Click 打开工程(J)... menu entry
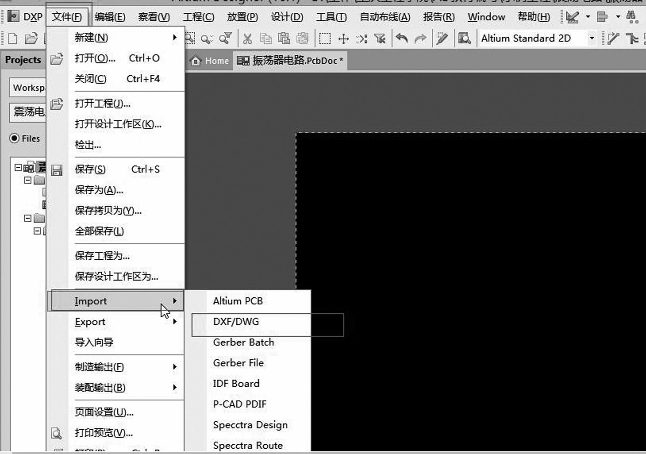 (x=115, y=103)
